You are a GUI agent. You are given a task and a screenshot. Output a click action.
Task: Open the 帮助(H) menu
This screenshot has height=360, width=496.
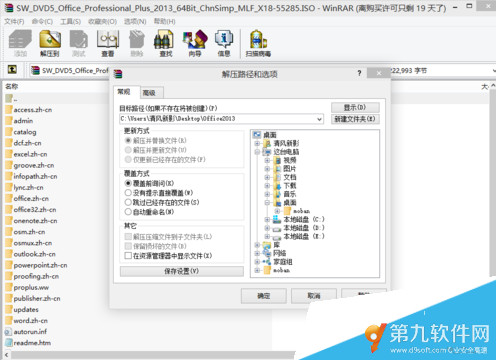(x=164, y=22)
